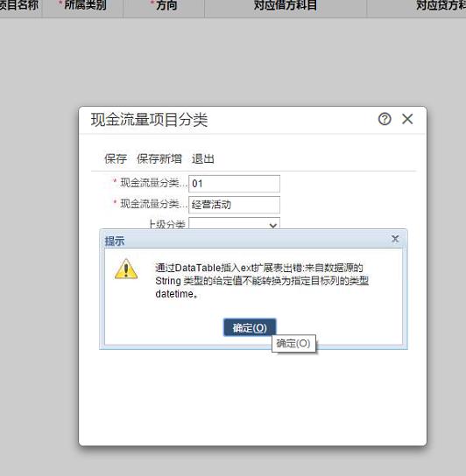Select 退出 to exit the dialog
Image resolution: width=466 pixels, height=476 pixels.
[202, 158]
